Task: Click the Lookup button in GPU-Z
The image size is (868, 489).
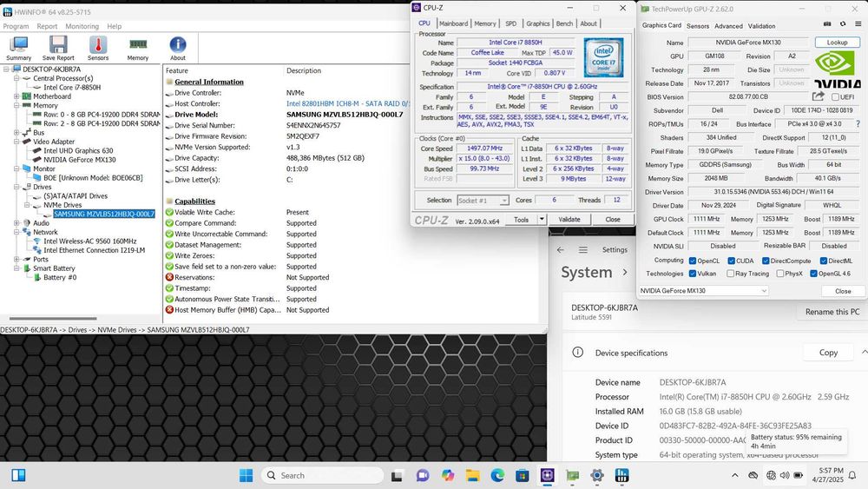Action: [x=837, y=42]
